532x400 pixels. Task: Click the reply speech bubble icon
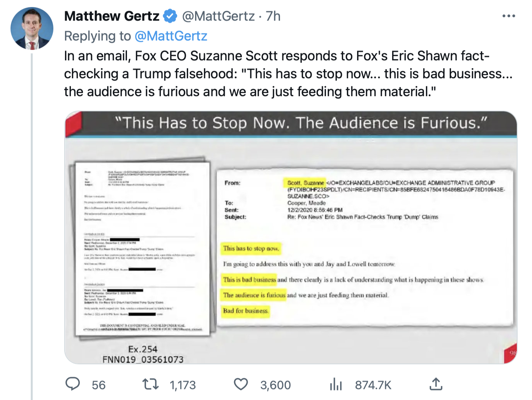[x=73, y=384]
